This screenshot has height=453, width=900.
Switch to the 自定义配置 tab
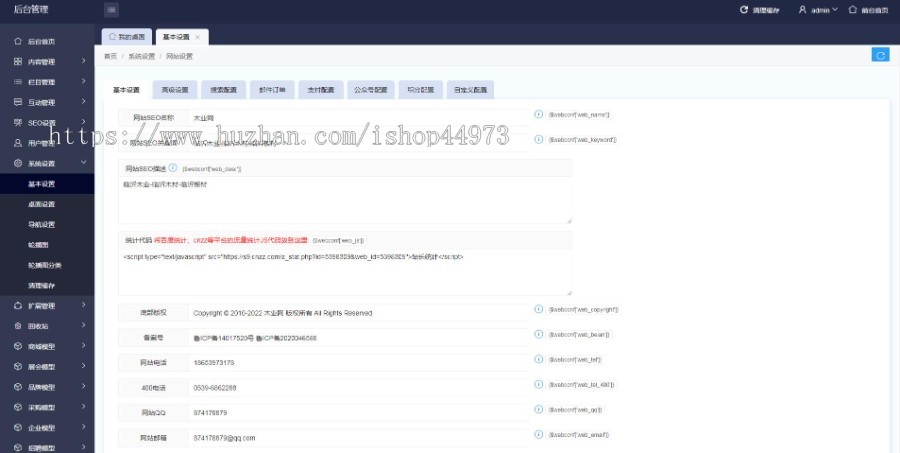coord(470,90)
